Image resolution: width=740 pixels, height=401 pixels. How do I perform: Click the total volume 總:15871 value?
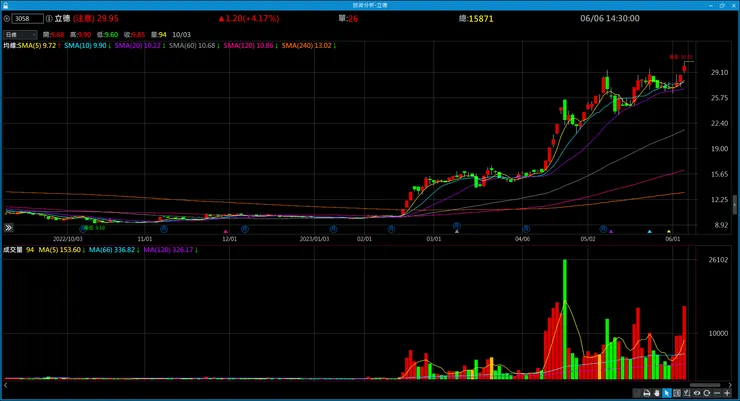tap(476, 18)
